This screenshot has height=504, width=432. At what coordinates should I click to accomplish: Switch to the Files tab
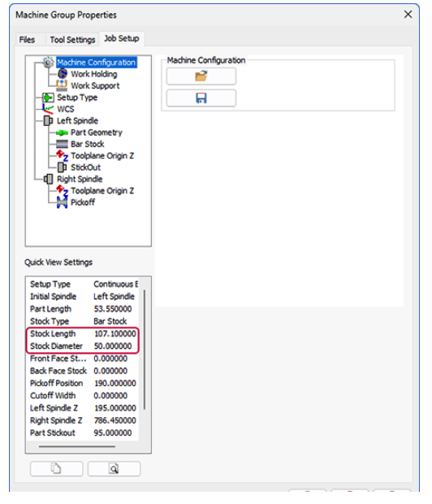[27, 40]
